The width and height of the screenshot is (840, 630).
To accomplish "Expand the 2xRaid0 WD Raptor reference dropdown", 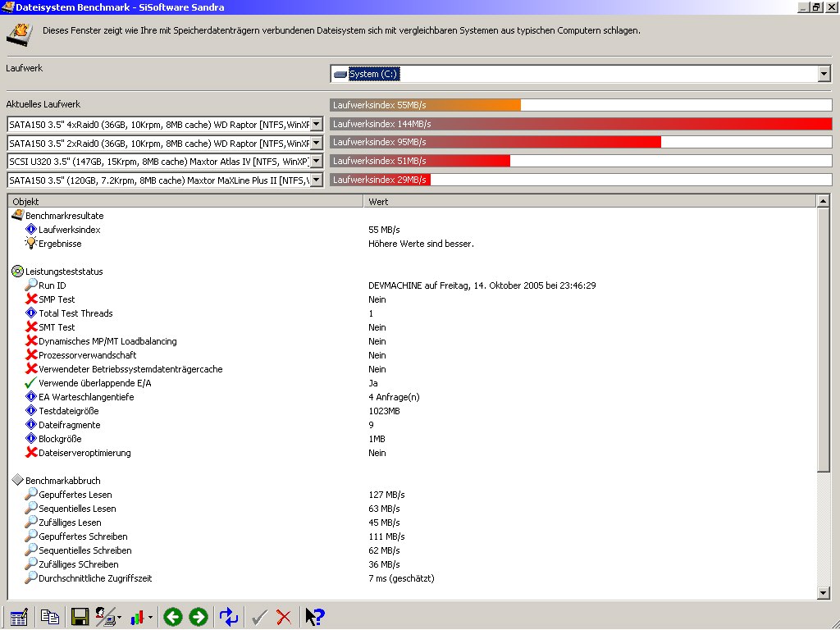I will tap(317, 143).
